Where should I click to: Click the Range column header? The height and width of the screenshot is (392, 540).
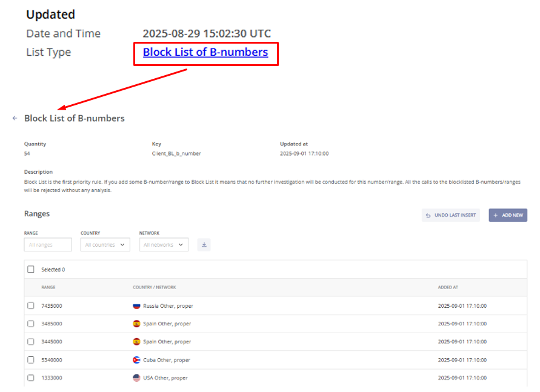(x=48, y=287)
